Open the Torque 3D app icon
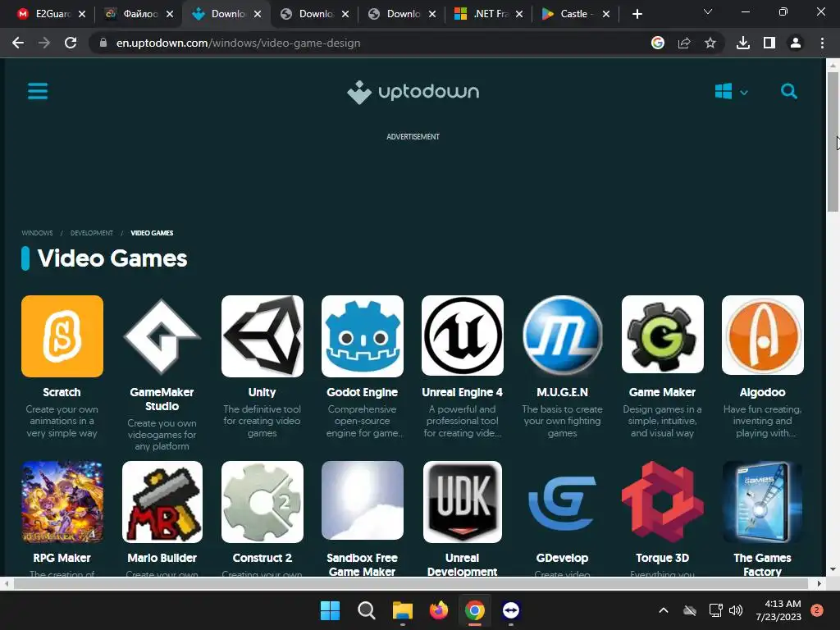840x630 pixels. (663, 502)
